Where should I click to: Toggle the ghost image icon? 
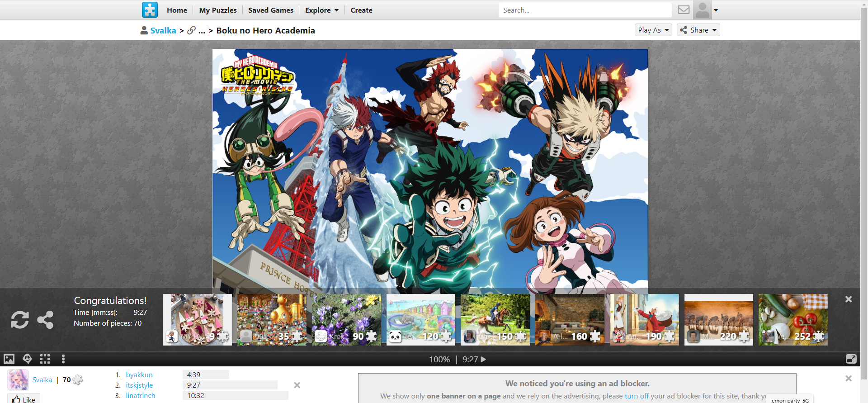click(x=27, y=359)
